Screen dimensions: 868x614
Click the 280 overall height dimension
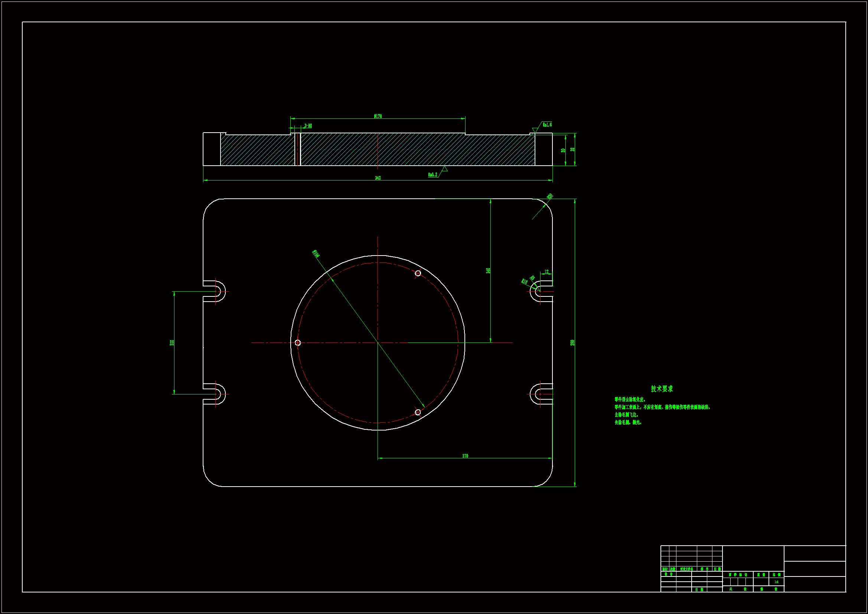572,342
